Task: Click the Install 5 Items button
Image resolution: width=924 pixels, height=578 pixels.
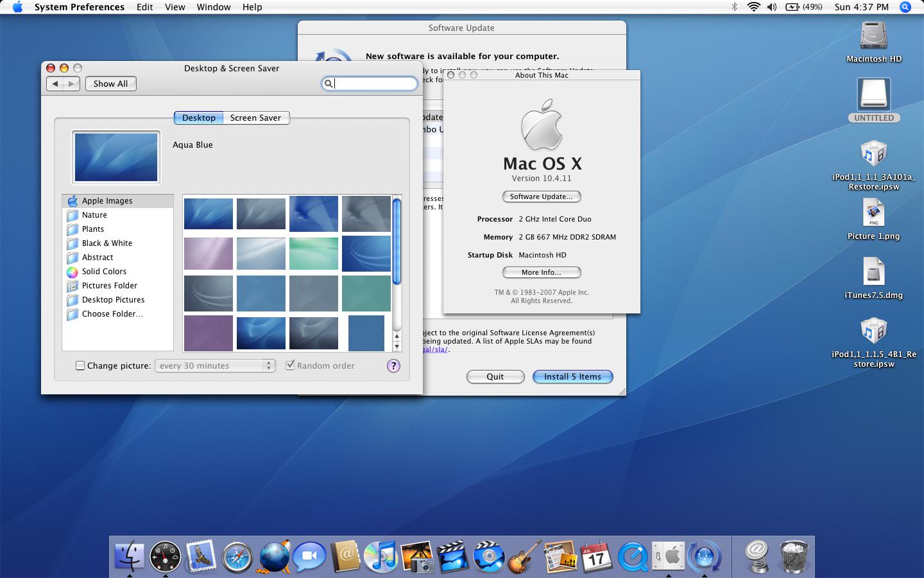Action: pyautogui.click(x=572, y=377)
